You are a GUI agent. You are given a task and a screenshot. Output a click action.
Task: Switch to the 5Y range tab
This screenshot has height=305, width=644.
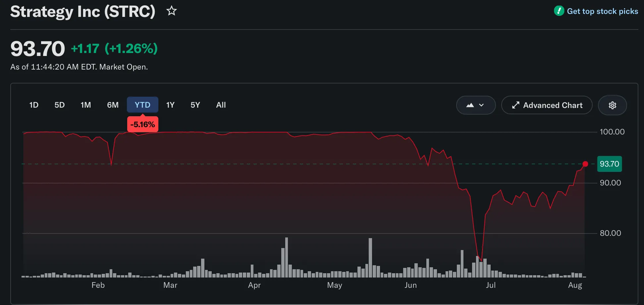(195, 105)
